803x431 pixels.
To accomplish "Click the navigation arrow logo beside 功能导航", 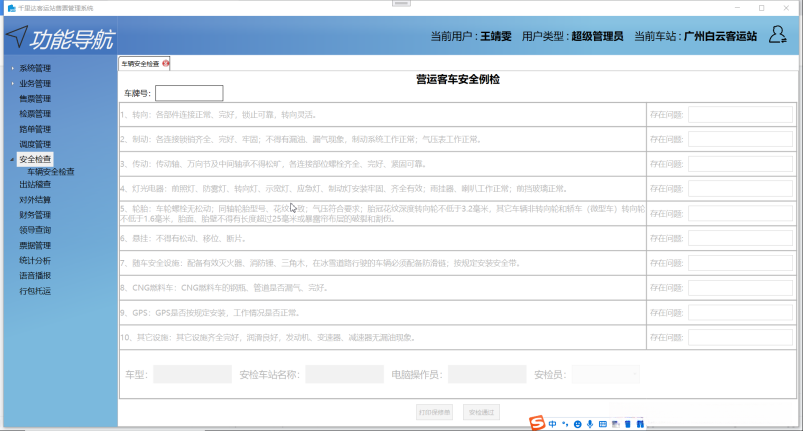I will [16, 36].
